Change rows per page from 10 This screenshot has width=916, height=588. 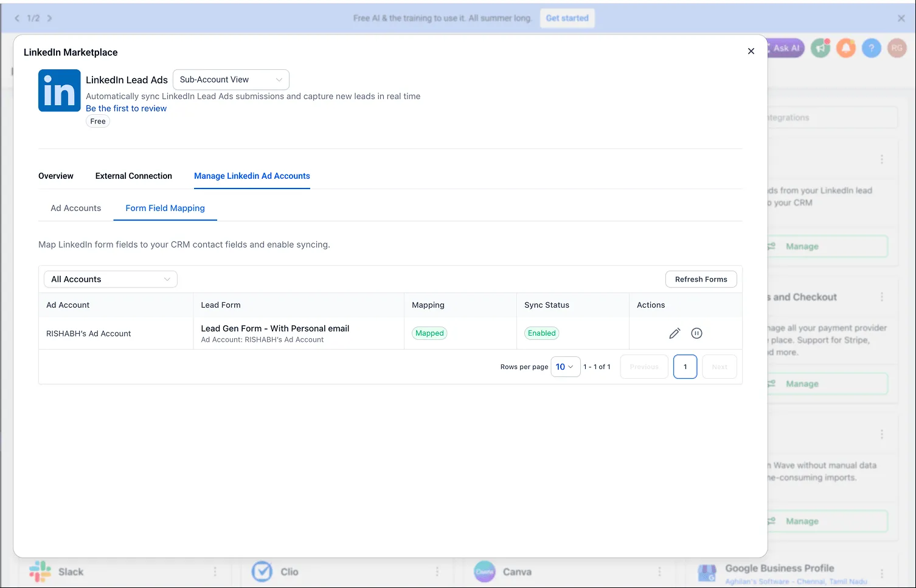point(565,367)
